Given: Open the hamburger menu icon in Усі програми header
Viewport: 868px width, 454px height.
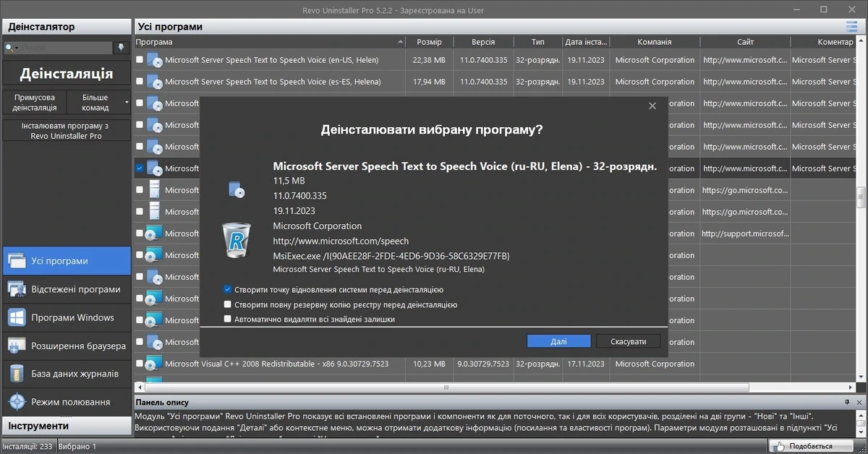Looking at the screenshot, I should click(x=851, y=27).
